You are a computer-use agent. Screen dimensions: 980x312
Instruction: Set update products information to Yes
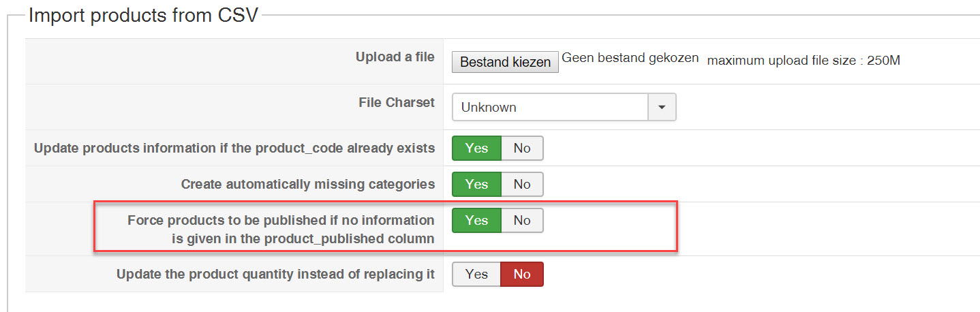476,148
